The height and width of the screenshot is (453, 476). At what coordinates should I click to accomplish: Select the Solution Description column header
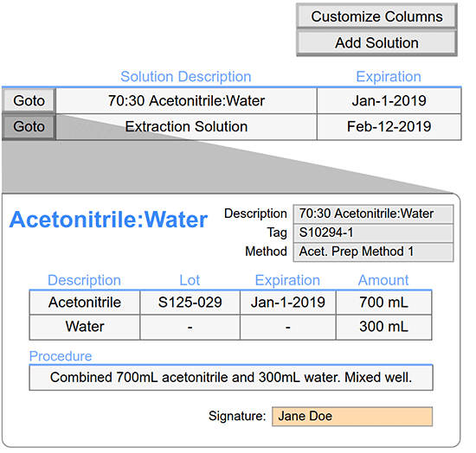186,76
